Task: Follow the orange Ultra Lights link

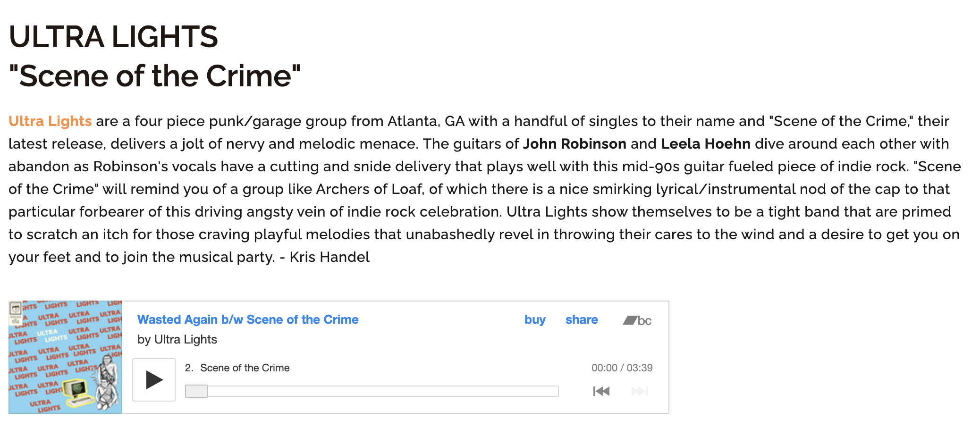Action: (x=50, y=121)
